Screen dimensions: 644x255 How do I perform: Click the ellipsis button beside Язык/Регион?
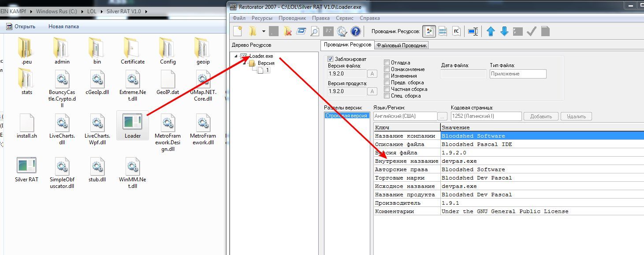443,116
